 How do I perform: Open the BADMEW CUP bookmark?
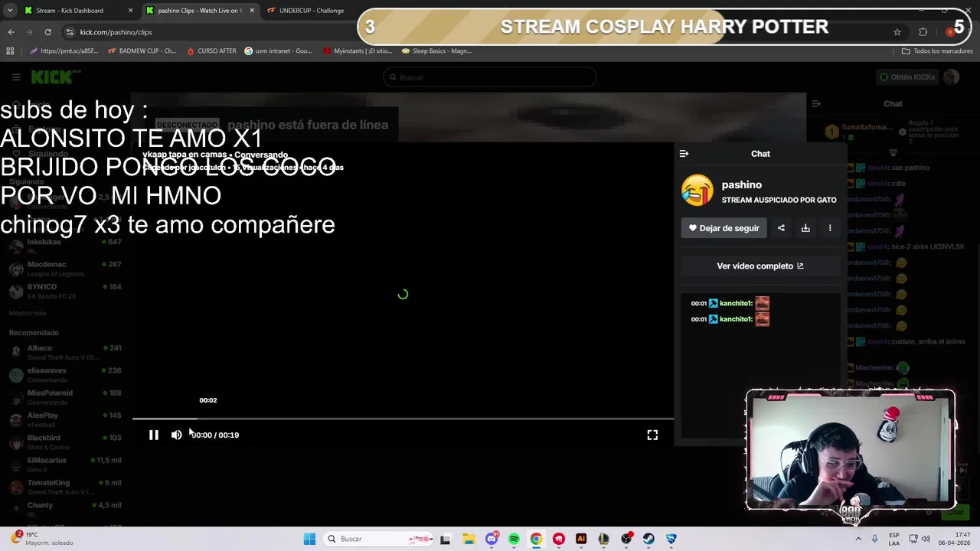pos(142,51)
